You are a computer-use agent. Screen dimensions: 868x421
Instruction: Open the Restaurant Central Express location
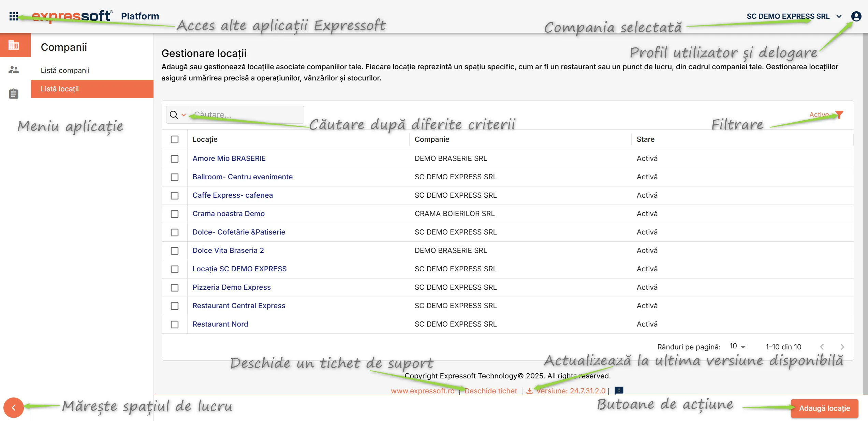click(239, 305)
